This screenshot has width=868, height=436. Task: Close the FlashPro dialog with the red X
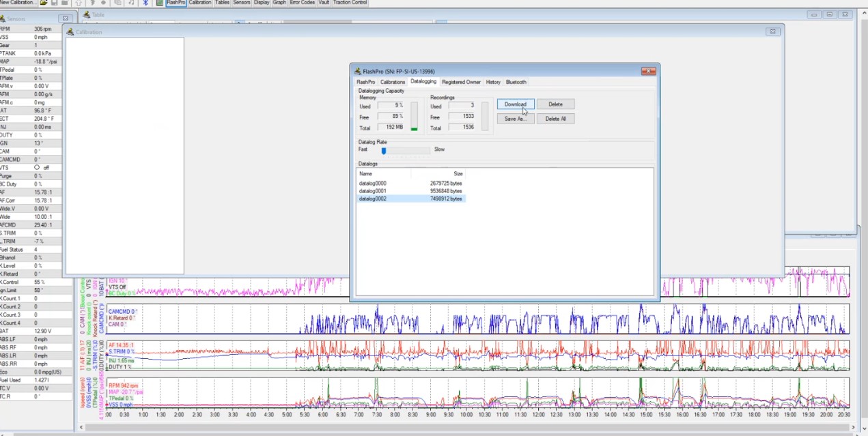(x=648, y=71)
